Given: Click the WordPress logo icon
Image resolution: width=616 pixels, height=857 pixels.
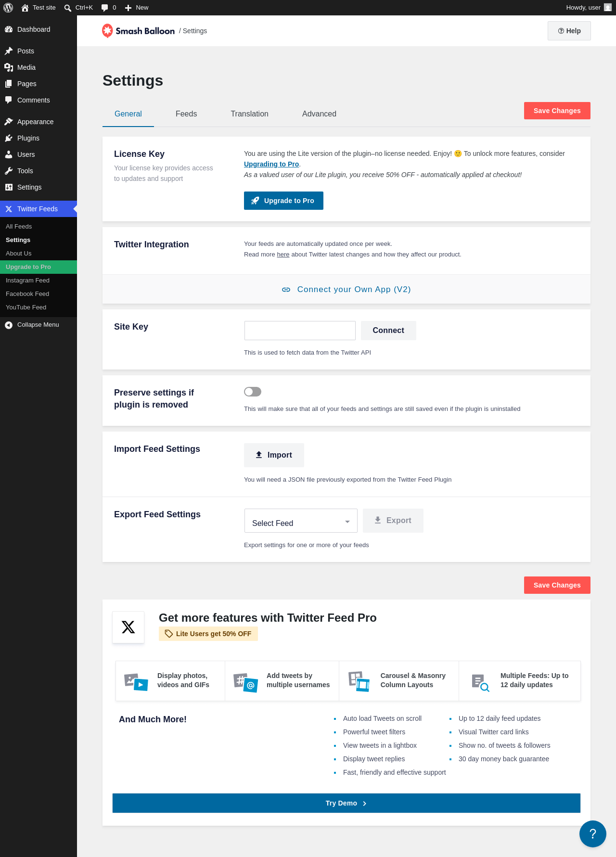Looking at the screenshot, I should (8, 8).
